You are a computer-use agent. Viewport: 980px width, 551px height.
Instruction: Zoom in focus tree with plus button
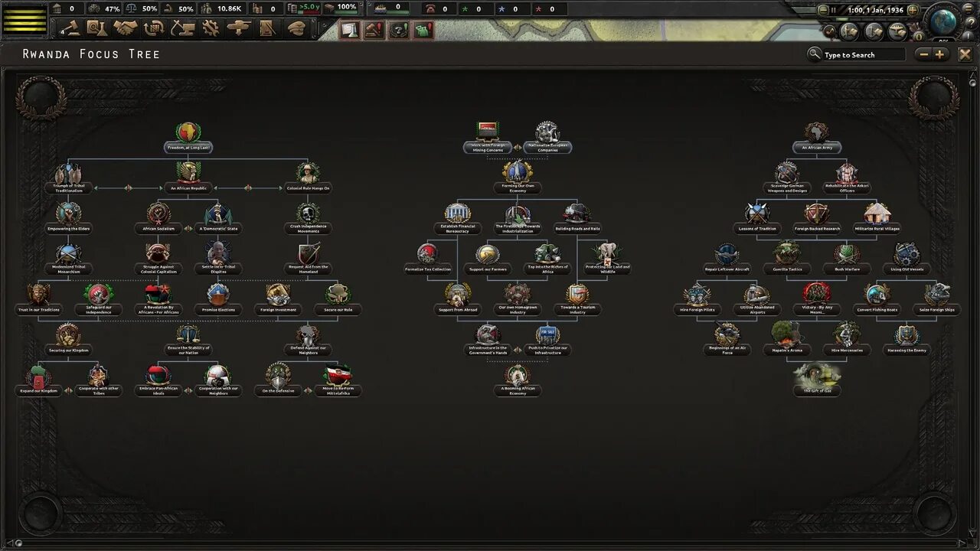940,54
